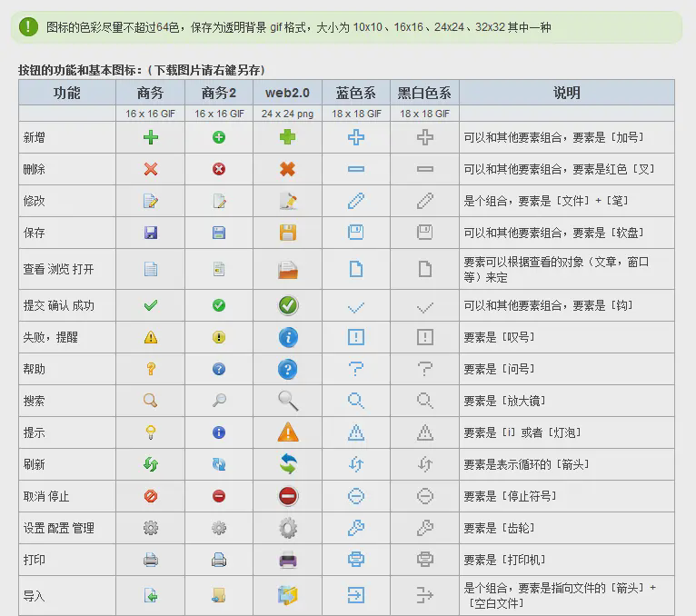
Task: Click the magnifier search icon in 商务 column
Action: (x=151, y=401)
